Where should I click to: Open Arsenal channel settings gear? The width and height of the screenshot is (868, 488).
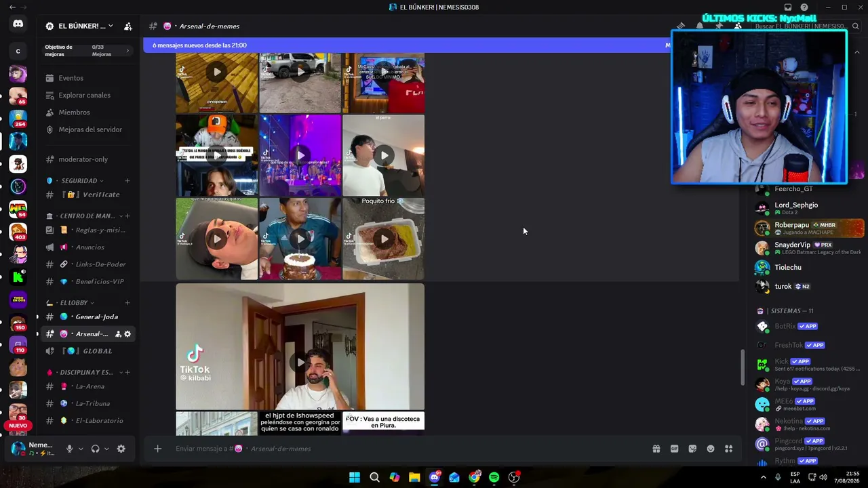pyautogui.click(x=127, y=334)
